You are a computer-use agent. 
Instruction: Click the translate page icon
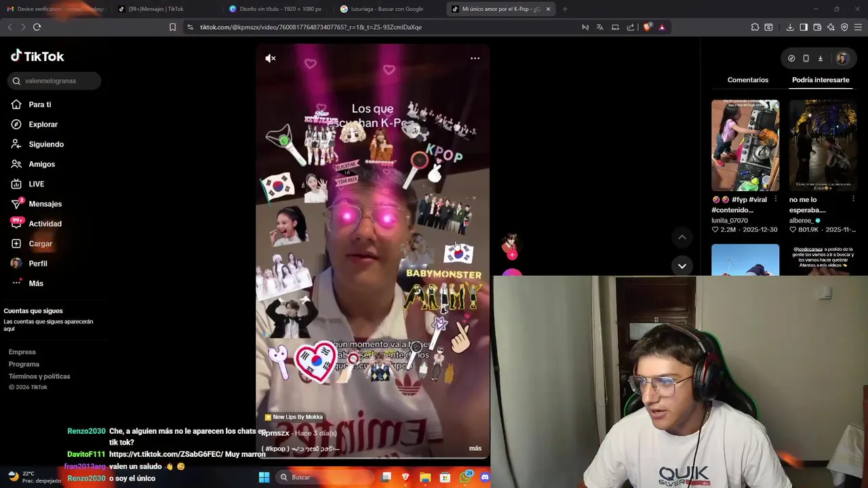(x=599, y=27)
